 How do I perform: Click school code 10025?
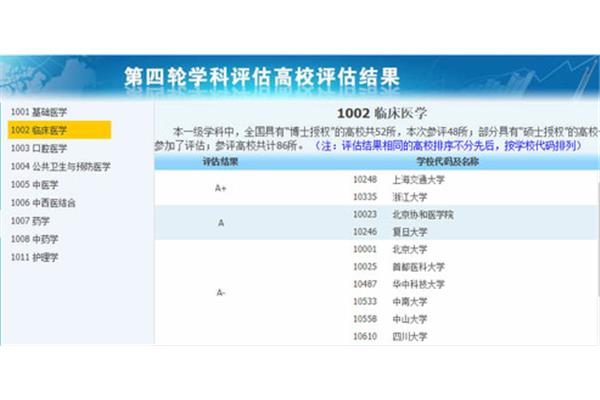365,266
